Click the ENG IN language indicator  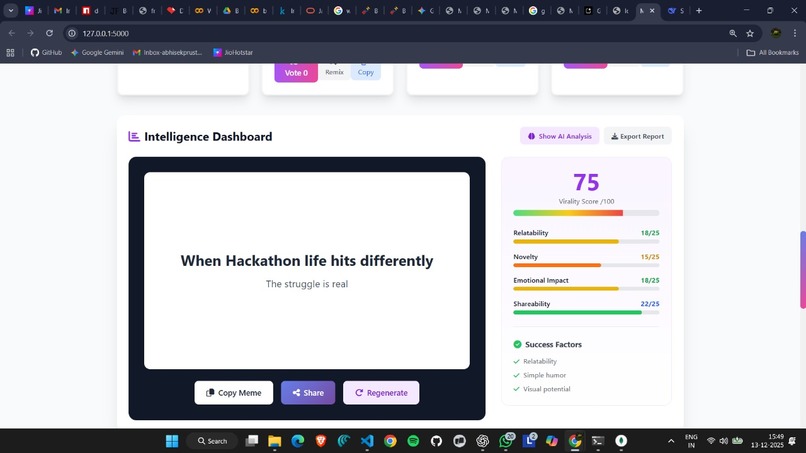[691, 441]
